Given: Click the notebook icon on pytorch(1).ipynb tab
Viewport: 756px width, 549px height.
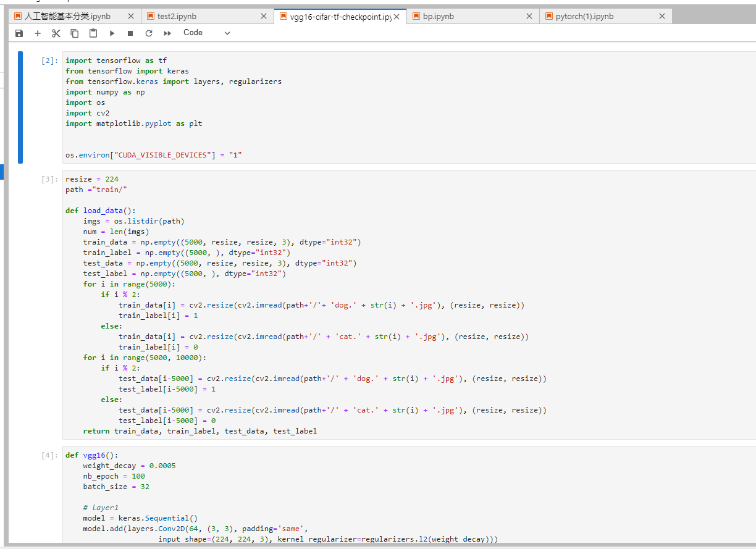Looking at the screenshot, I should [x=549, y=17].
